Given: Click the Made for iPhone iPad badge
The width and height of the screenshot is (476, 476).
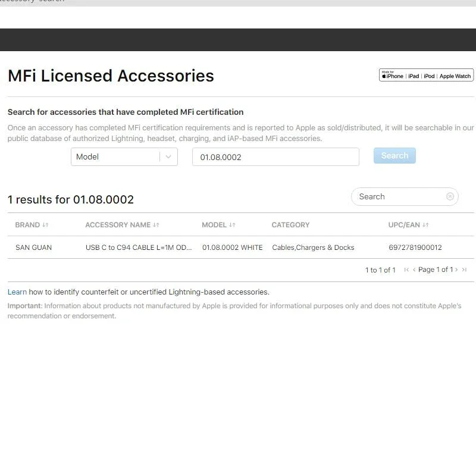Looking at the screenshot, I should click(426, 75).
